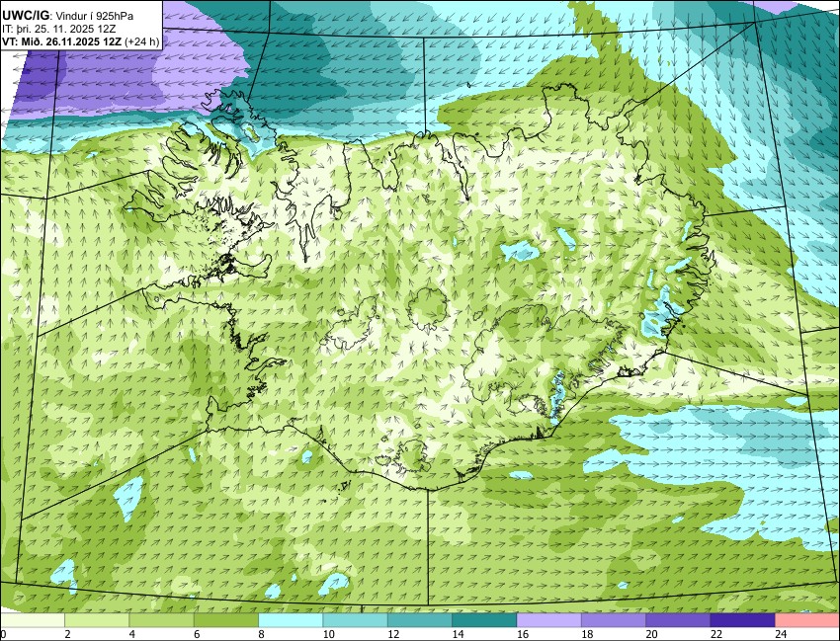Select the "IT: þri. 25. 11. 2025 12Z" line
840x641 pixels.
coord(59,29)
